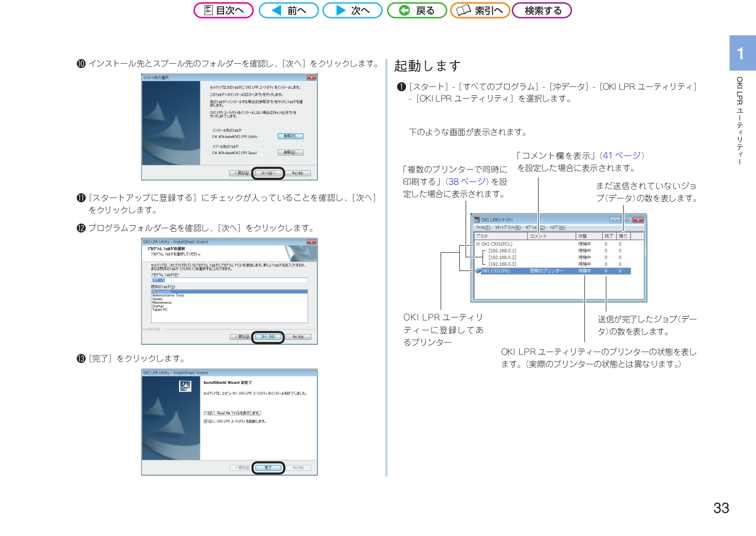Select Accessories in the existing folders list
The image size is (756, 536).
[230, 292]
